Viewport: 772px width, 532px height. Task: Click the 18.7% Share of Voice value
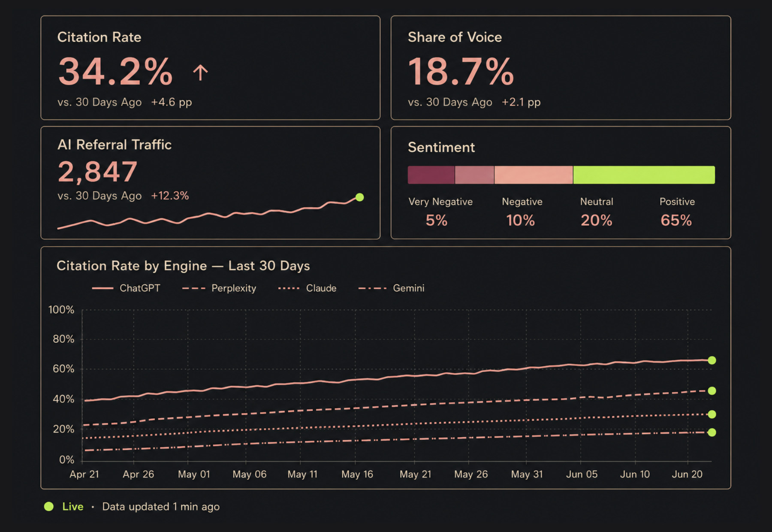461,72
